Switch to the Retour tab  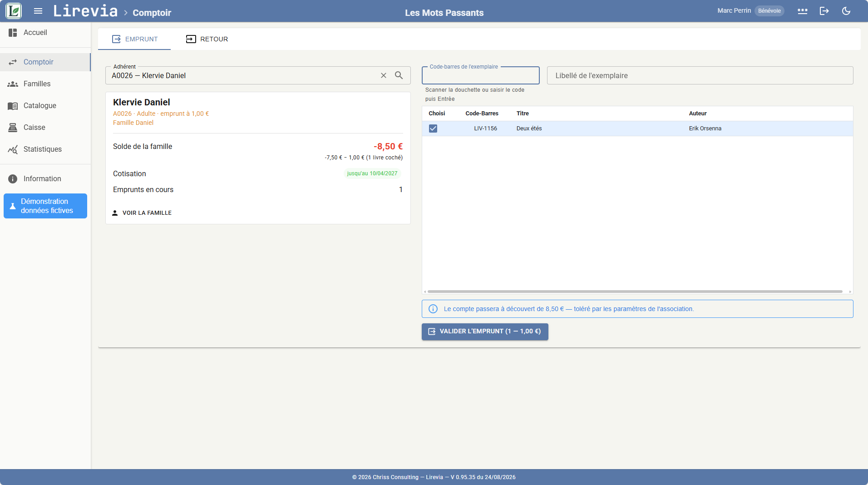(207, 39)
